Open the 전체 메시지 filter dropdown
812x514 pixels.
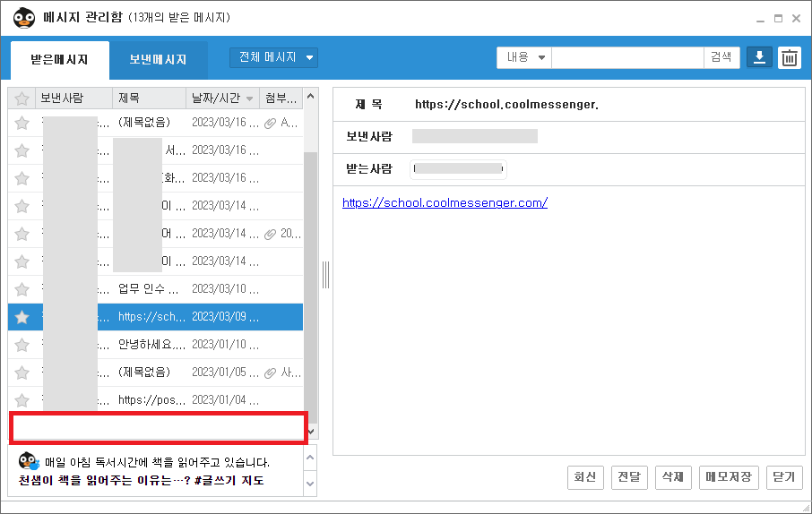coord(273,57)
